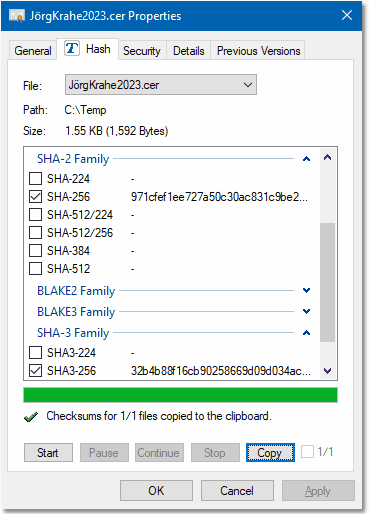The image size is (369, 516).
Task: Close the Properties dialog window
Action: pos(347,15)
